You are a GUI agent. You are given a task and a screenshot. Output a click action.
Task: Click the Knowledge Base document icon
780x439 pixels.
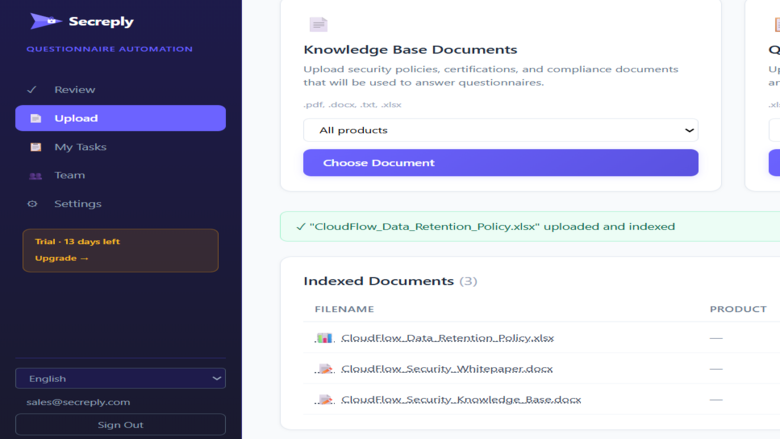(318, 24)
